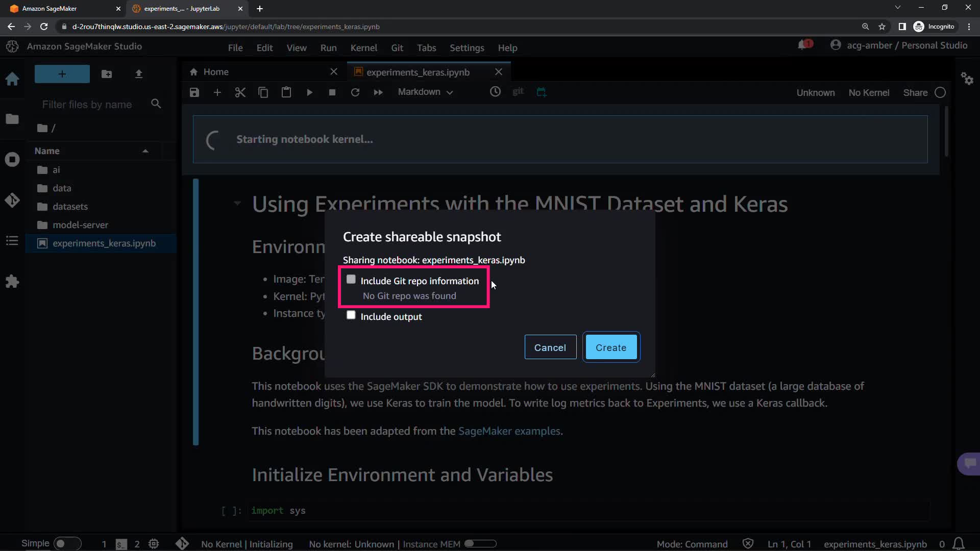Screen dimensions: 980x551
Task: Click the Create button
Action: click(x=611, y=347)
